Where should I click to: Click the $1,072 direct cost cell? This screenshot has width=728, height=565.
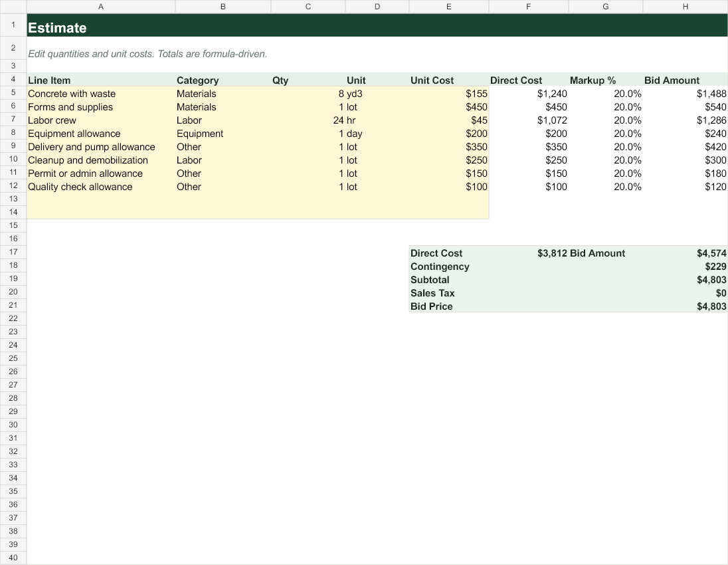528,120
